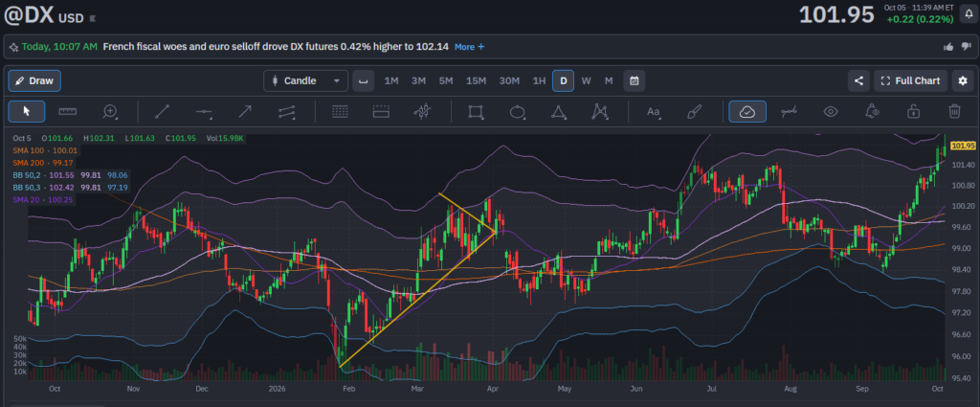This screenshot has width=980, height=407.
Task: Switch to the 30M interval
Action: pyautogui.click(x=509, y=80)
